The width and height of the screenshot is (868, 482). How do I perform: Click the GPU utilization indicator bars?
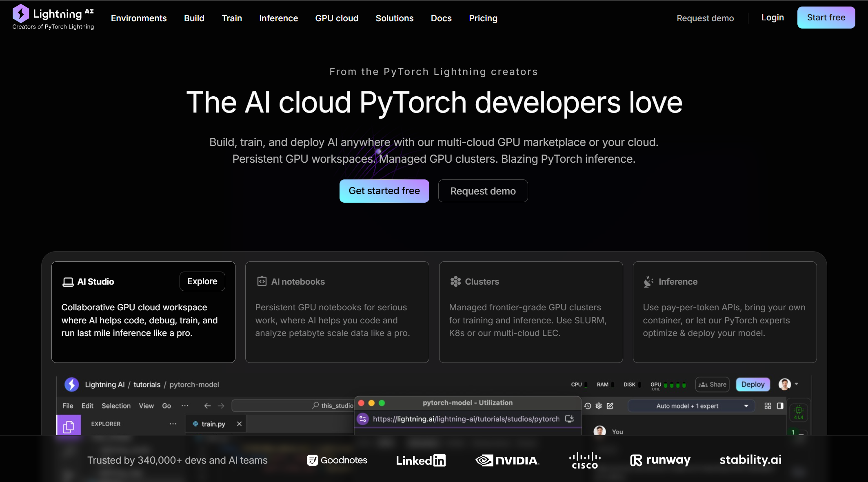[675, 385]
